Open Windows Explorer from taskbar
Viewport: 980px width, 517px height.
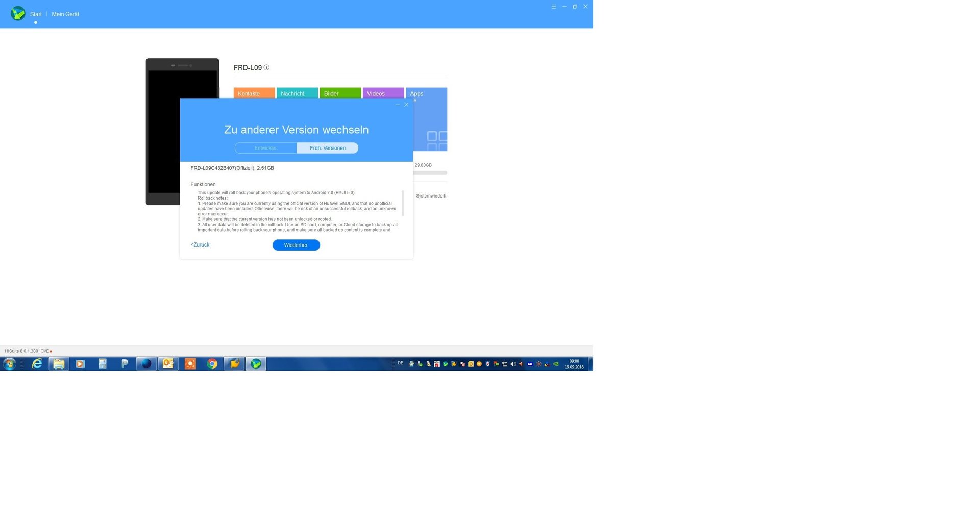(59, 364)
